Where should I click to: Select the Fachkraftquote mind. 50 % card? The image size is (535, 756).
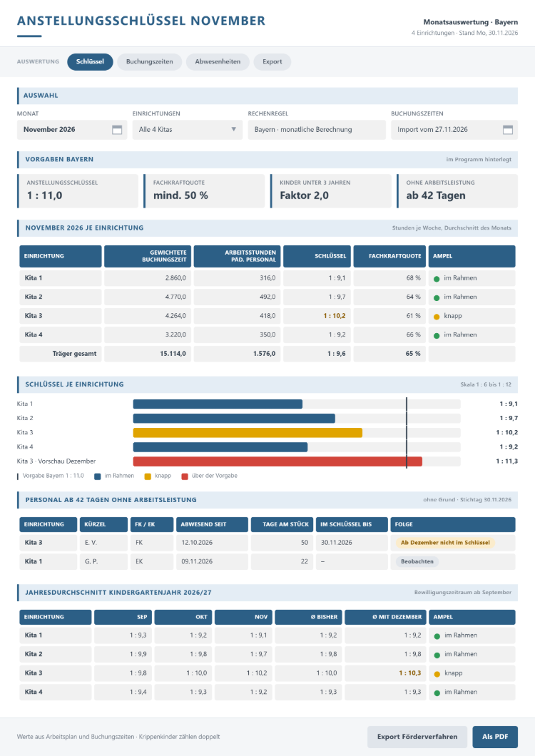point(204,191)
